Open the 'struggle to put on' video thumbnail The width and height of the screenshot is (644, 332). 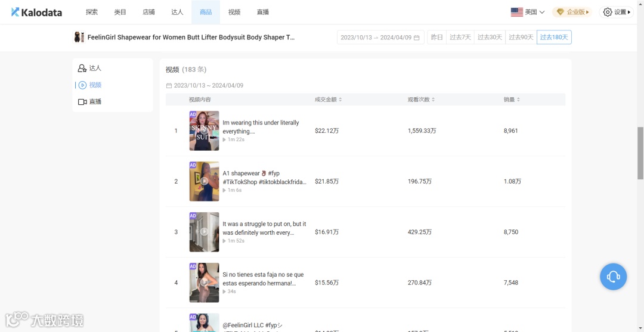click(x=204, y=232)
